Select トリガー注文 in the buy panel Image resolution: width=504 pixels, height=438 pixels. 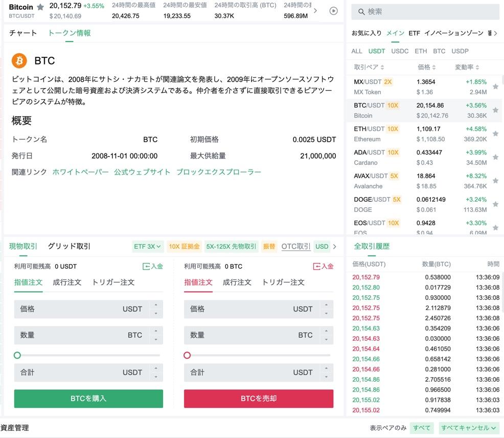[x=113, y=282]
